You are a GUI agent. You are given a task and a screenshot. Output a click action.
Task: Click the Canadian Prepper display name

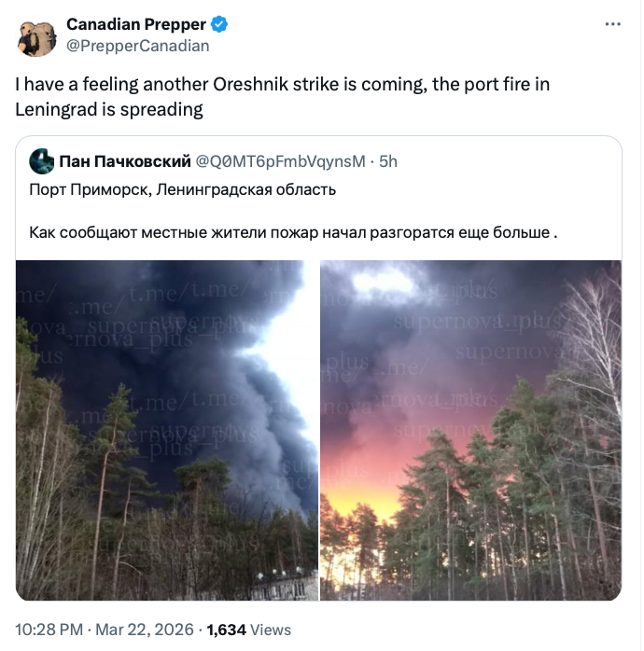click(x=136, y=24)
